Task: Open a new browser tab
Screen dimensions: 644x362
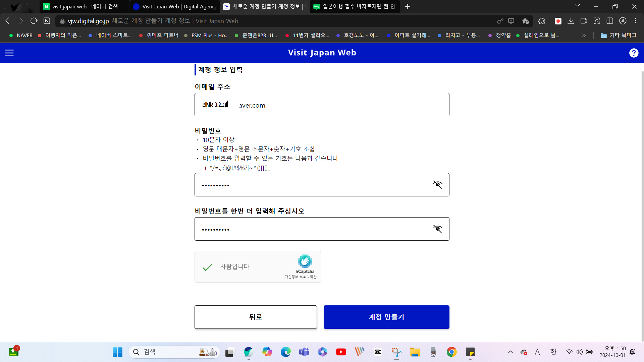Action: pos(408,7)
